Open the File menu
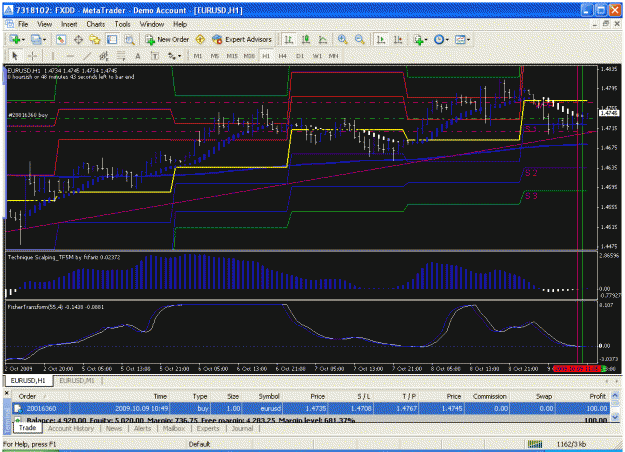The width and height of the screenshot is (625, 452). click(23, 24)
